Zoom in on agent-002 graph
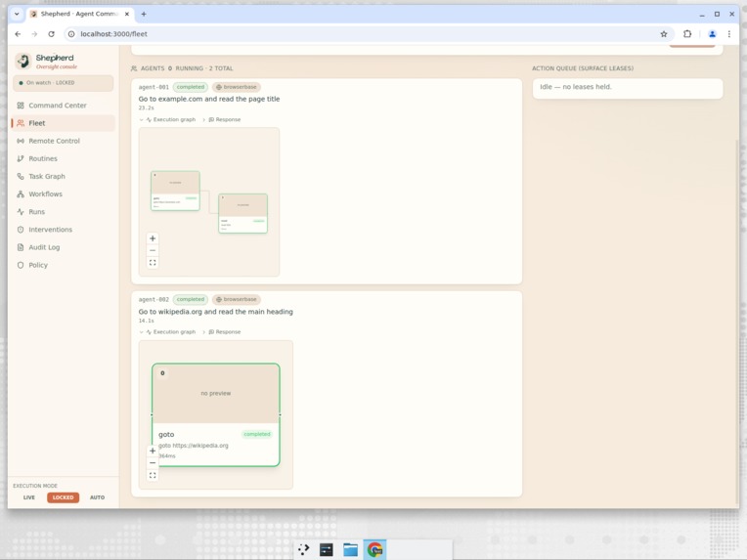Screen dimensions: 747x560 (x=153, y=451)
